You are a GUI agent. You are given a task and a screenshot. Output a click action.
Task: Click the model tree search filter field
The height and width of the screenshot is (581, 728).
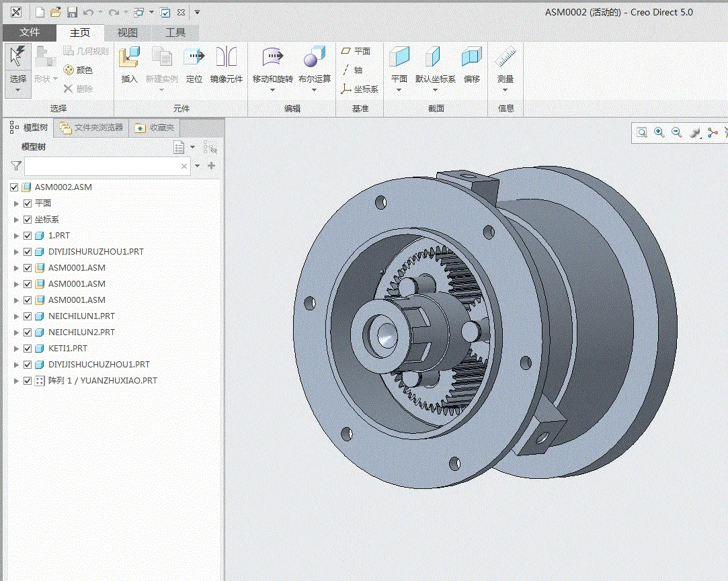[x=101, y=166]
